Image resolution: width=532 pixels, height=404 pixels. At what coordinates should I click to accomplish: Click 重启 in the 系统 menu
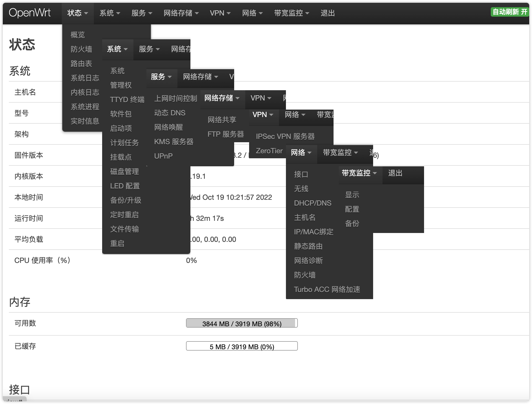(117, 243)
